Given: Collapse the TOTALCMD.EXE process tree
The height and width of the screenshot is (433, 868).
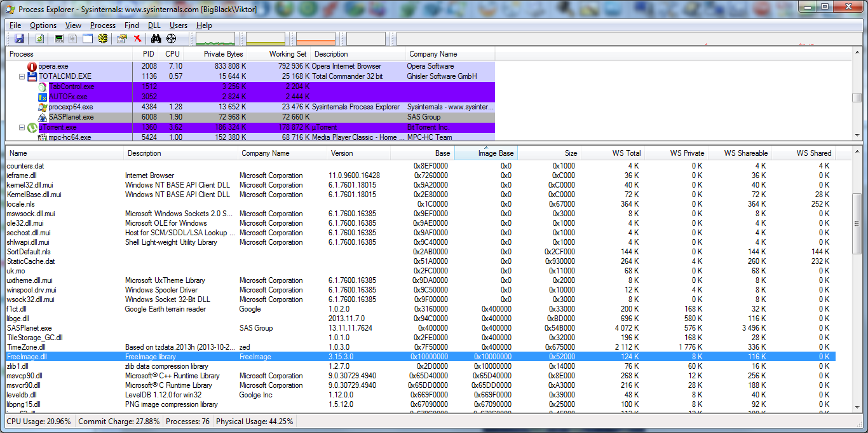Looking at the screenshot, I should [x=22, y=76].
